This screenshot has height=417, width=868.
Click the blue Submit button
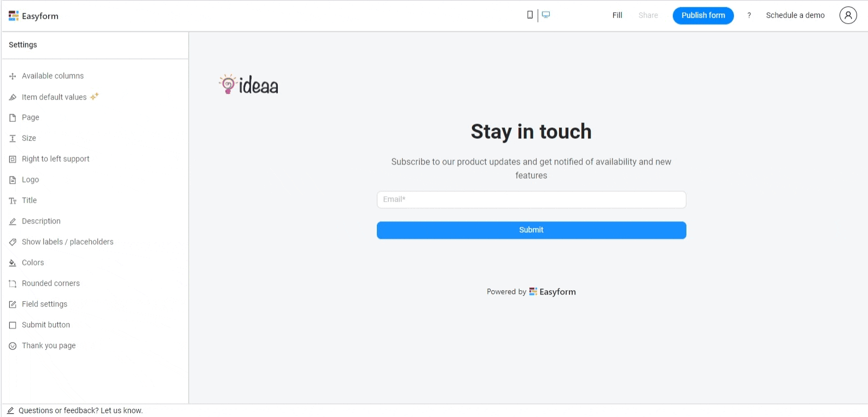531,230
